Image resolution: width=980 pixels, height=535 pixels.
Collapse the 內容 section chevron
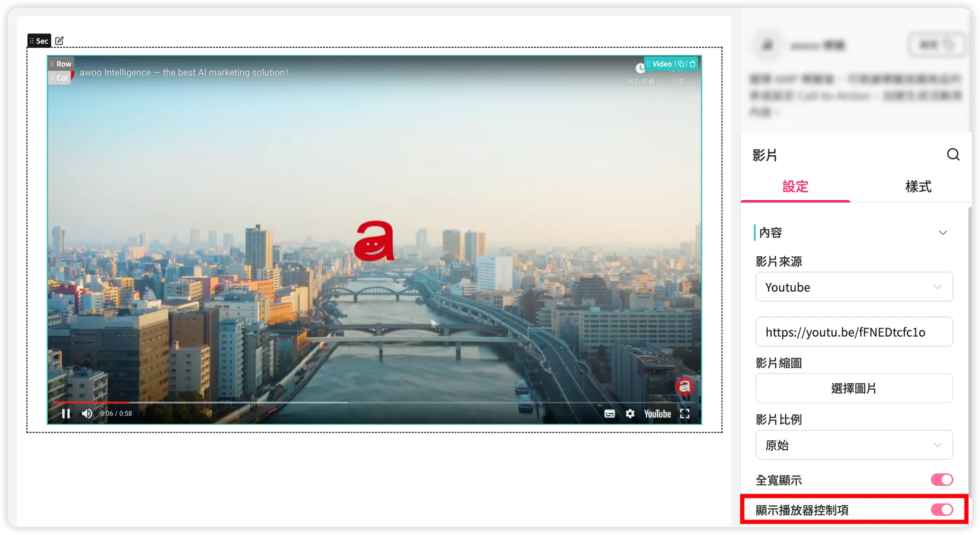coord(943,233)
